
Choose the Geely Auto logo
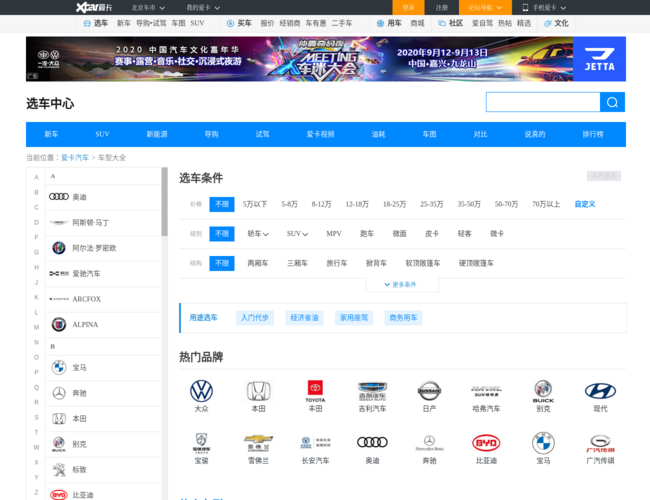pos(372,391)
